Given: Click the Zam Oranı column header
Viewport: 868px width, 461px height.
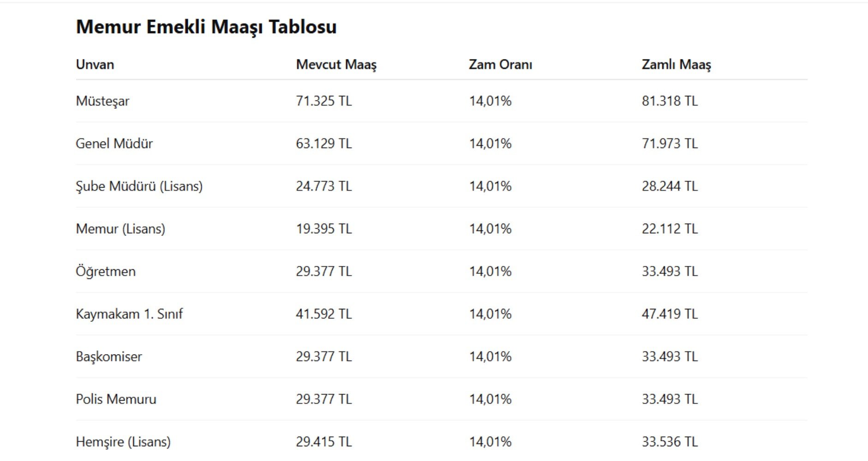Looking at the screenshot, I should [x=501, y=64].
